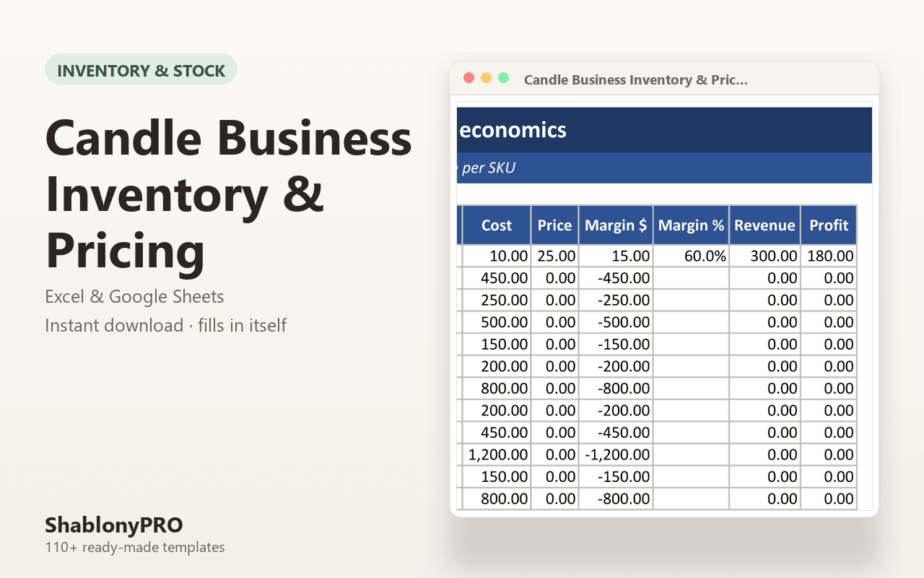
Task: Select the margin cell -500.00
Action: coord(616,322)
